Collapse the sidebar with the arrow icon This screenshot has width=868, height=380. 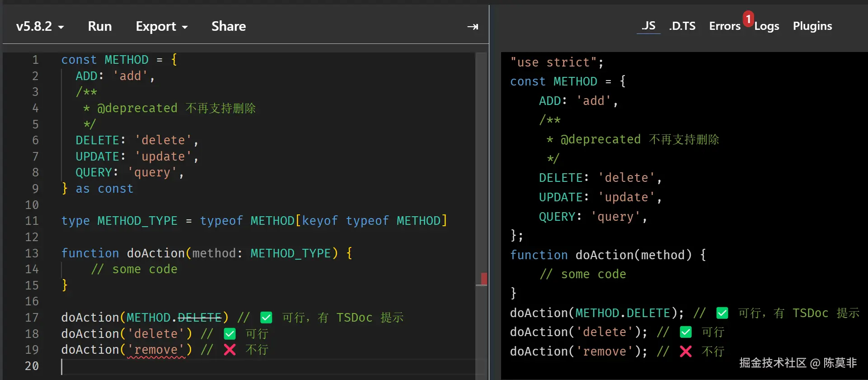coord(473,27)
